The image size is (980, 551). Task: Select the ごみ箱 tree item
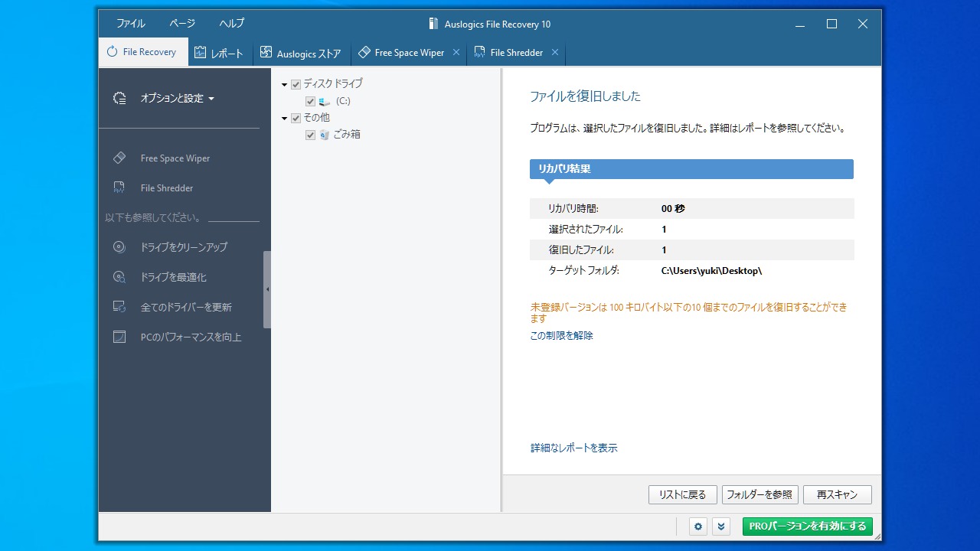coord(347,135)
